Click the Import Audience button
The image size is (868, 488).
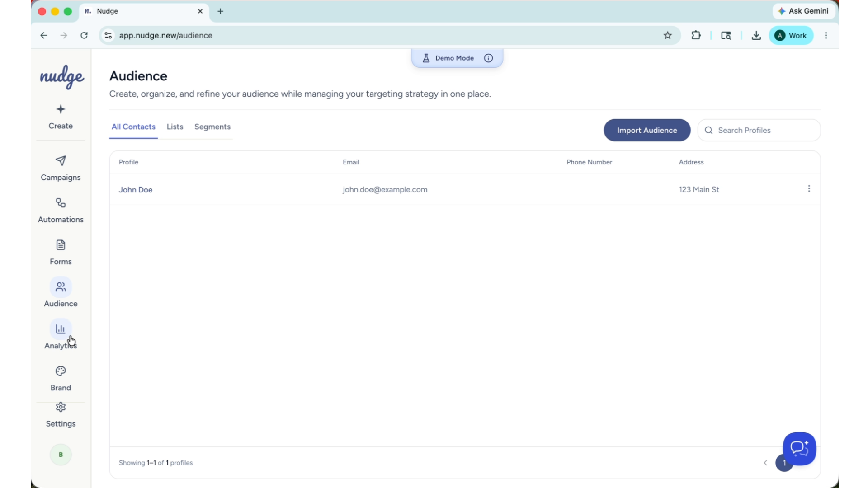tap(647, 130)
